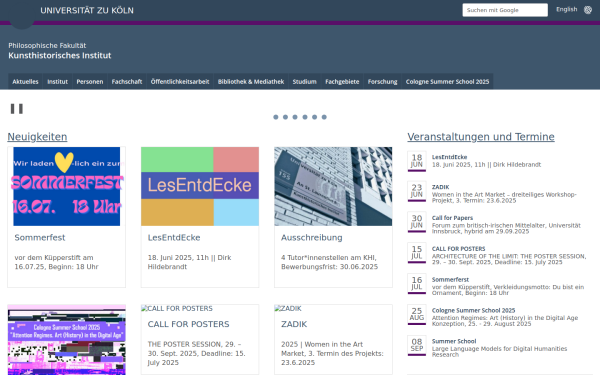The height and width of the screenshot is (375, 600).
Task: Select the second slideshow dot
Action: click(285, 117)
